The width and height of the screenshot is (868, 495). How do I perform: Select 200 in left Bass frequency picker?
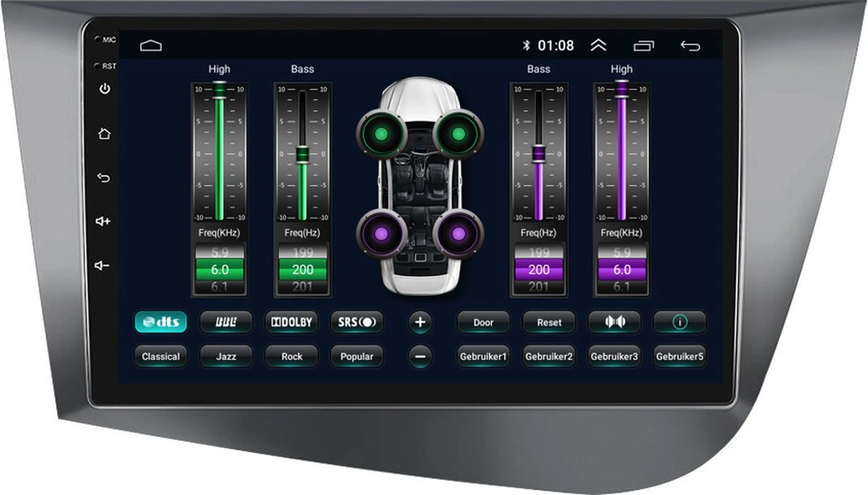pyautogui.click(x=302, y=270)
